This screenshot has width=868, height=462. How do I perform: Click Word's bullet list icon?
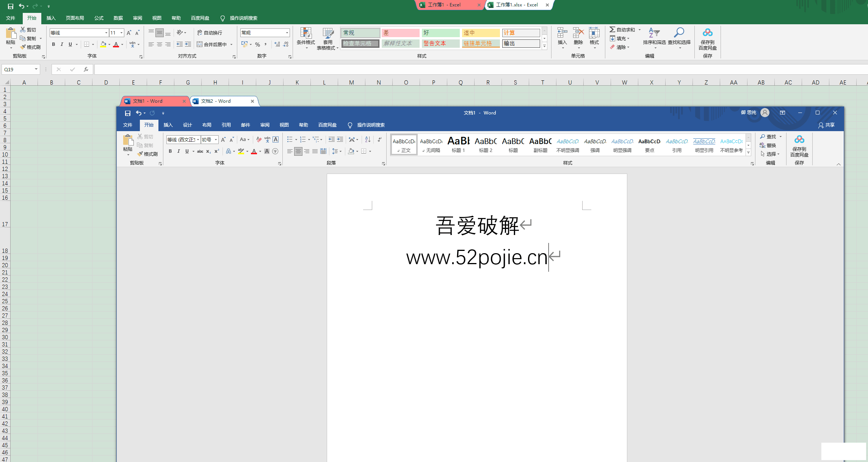[290, 139]
